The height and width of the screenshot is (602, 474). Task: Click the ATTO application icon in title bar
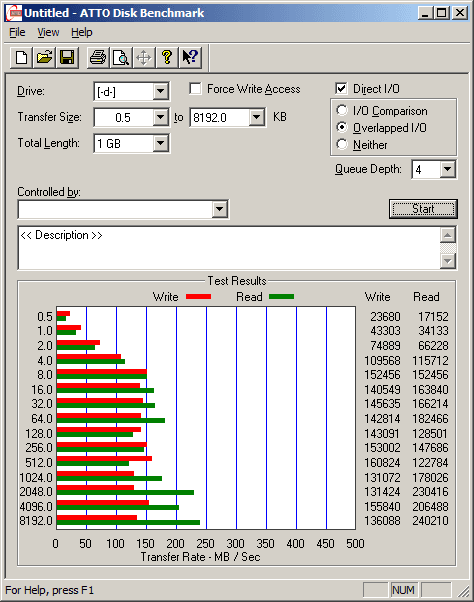(x=13, y=13)
